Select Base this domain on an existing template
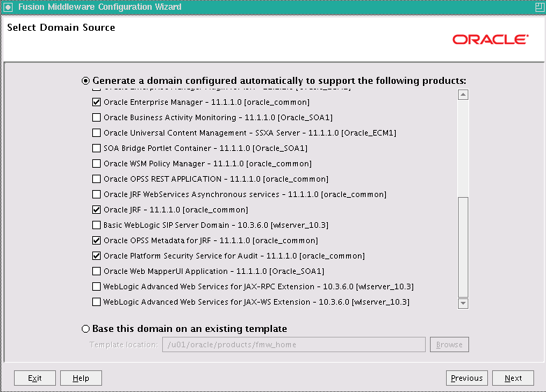This screenshot has width=546, height=392. 86,328
